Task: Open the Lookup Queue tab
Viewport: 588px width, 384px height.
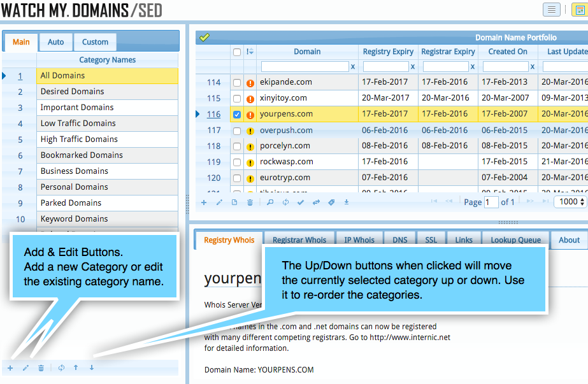Action: tap(515, 240)
